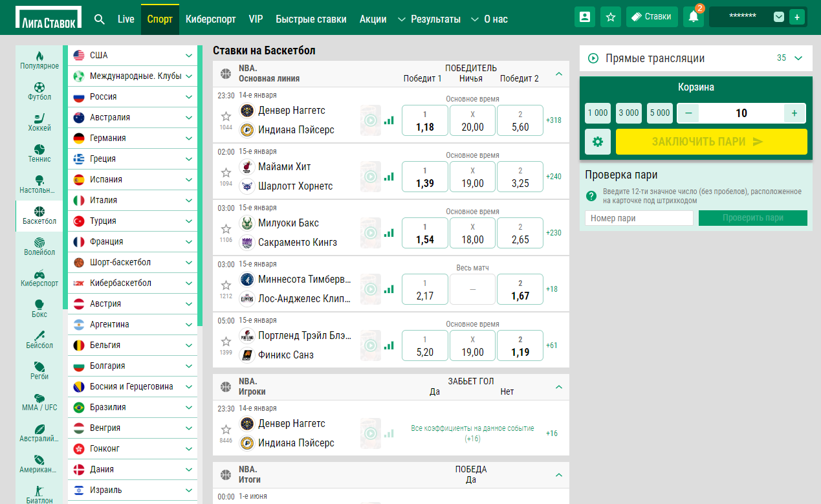The width and height of the screenshot is (821, 504).
Task: Open basket settings gear icon
Action: tap(598, 142)
